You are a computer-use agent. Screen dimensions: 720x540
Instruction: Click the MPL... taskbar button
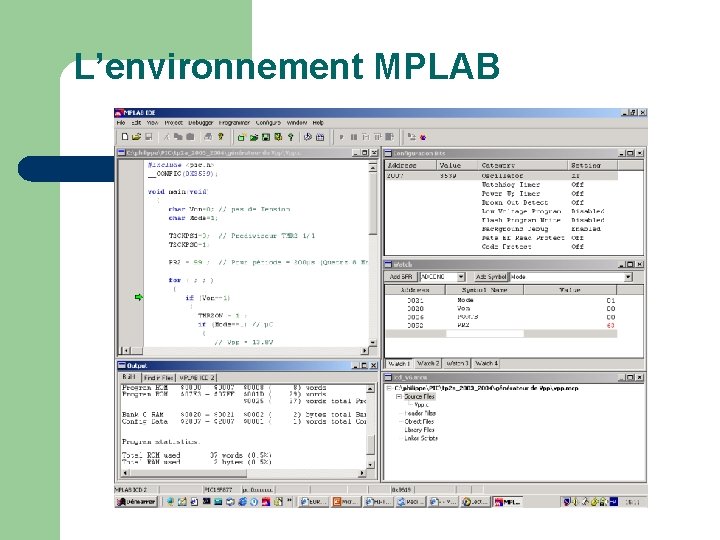click(x=508, y=502)
